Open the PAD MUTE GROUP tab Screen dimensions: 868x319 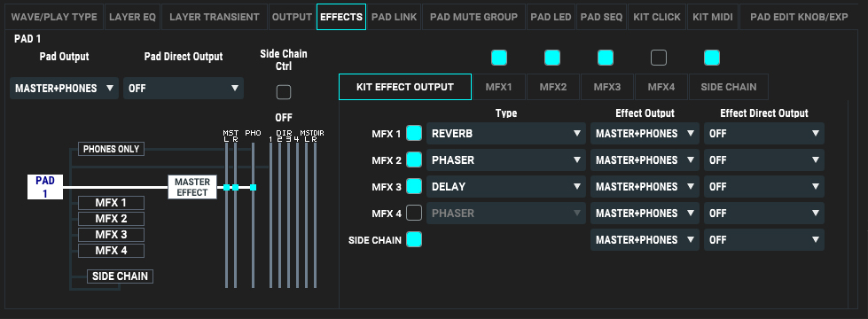coord(473,17)
